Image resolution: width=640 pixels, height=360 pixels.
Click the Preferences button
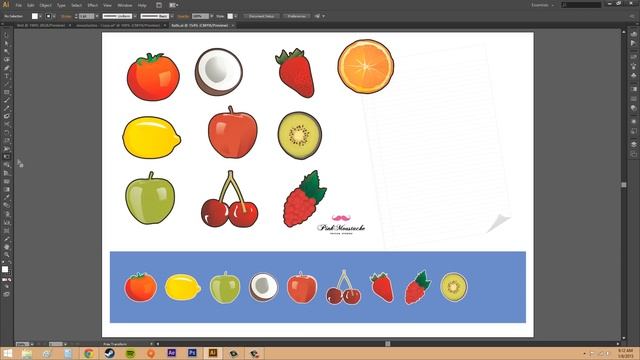[x=297, y=16]
